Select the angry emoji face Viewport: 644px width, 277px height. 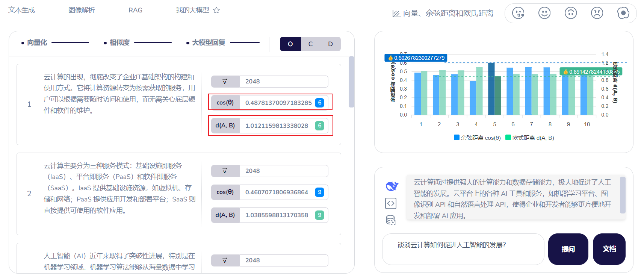597,13
